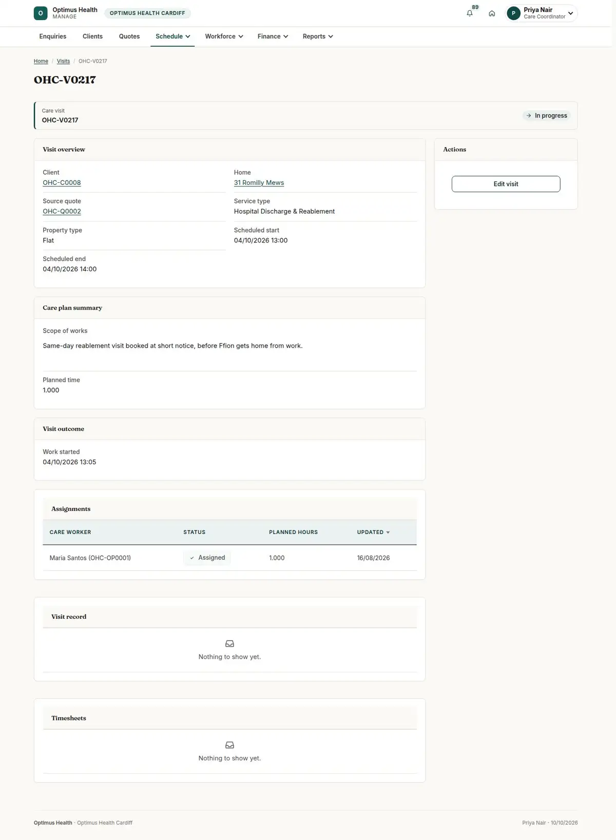Click the inbox icon in Timesheets
The height and width of the screenshot is (840, 616).
(x=230, y=745)
